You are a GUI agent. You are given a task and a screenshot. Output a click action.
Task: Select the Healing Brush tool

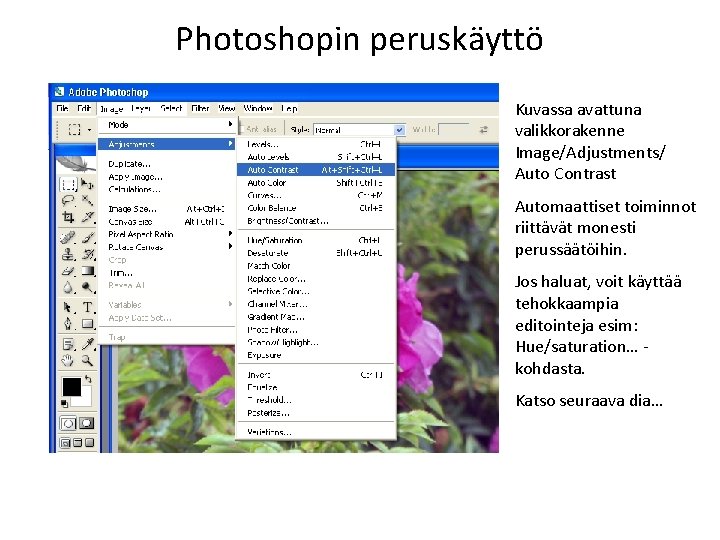point(68,238)
